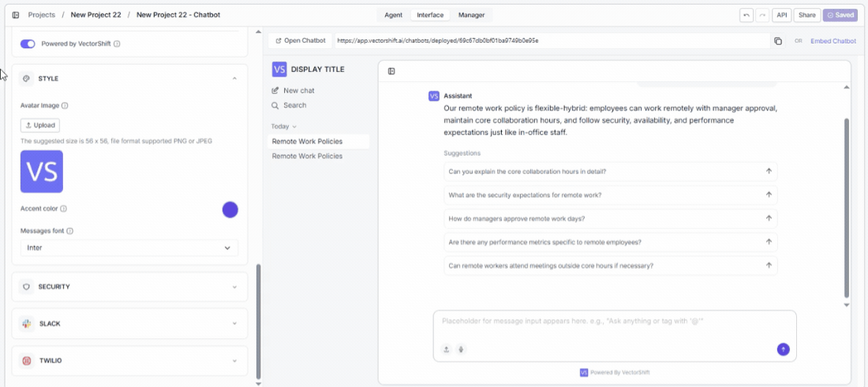Click the Powered by VectorShift info icon
The height and width of the screenshot is (387, 868).
[x=117, y=43]
